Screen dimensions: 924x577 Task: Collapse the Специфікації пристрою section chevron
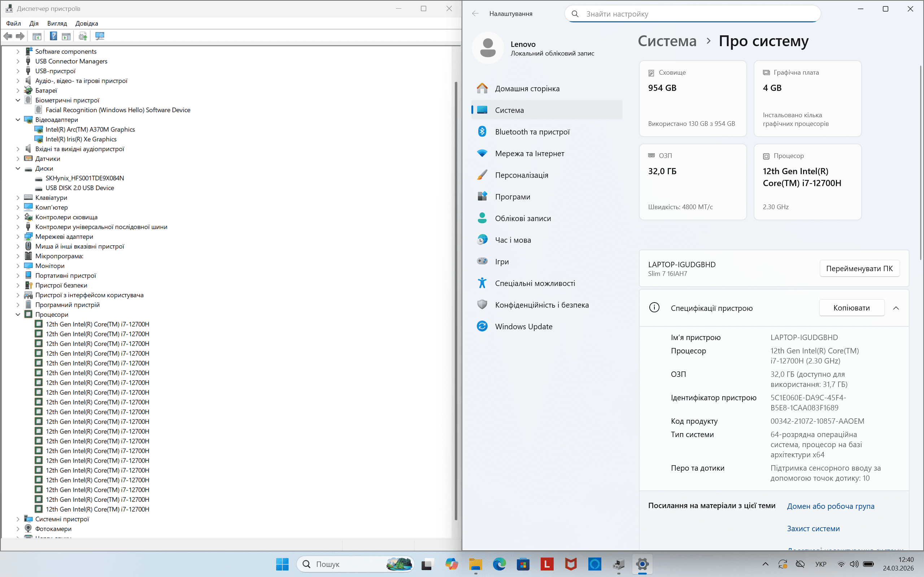coord(896,308)
